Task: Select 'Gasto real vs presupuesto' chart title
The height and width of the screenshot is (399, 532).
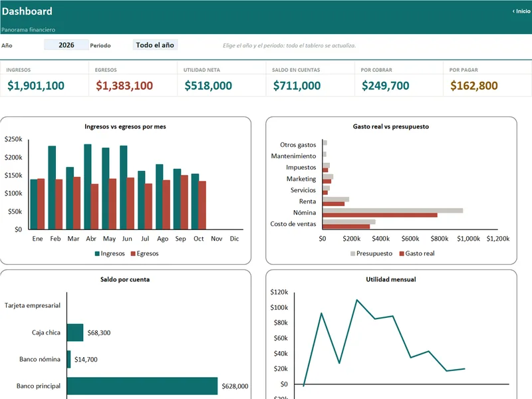Action: [x=391, y=126]
